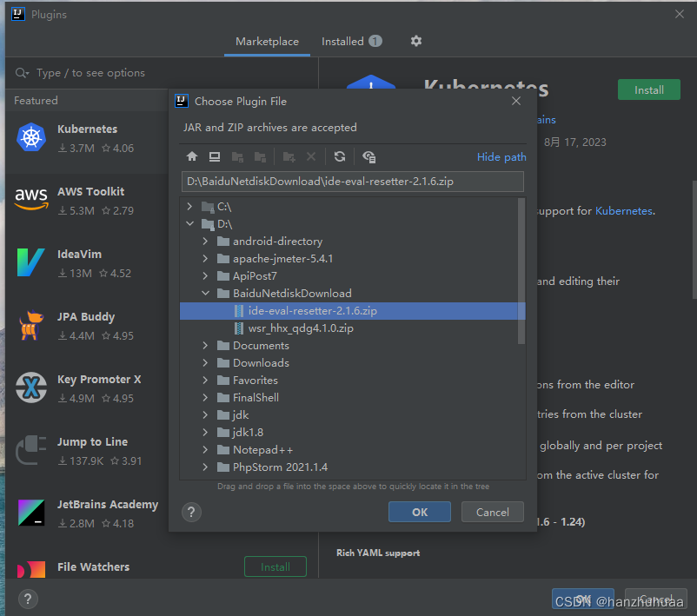This screenshot has width=697, height=616.
Task: Expand the Downloads folder
Action: (205, 362)
